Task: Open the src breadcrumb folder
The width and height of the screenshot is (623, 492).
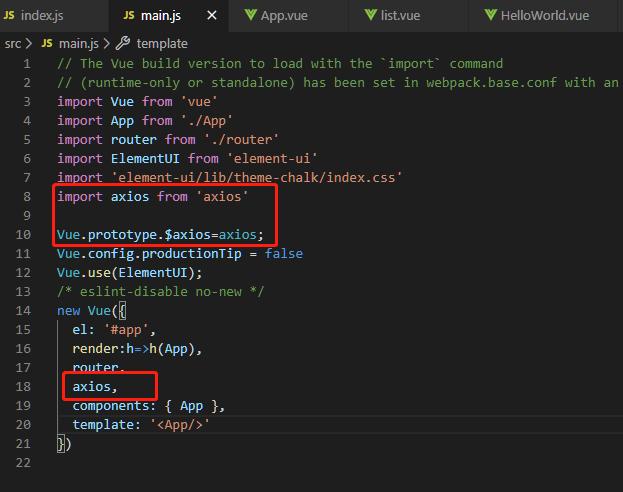Action: tap(13, 44)
